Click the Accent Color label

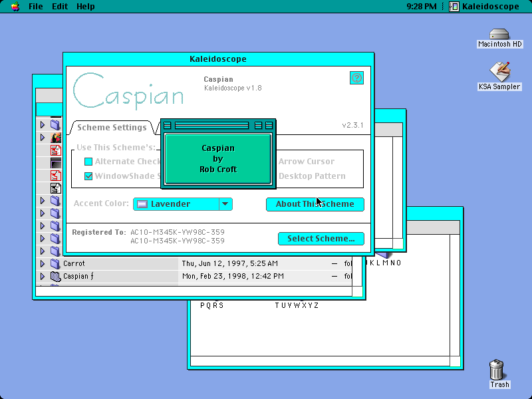tap(101, 203)
